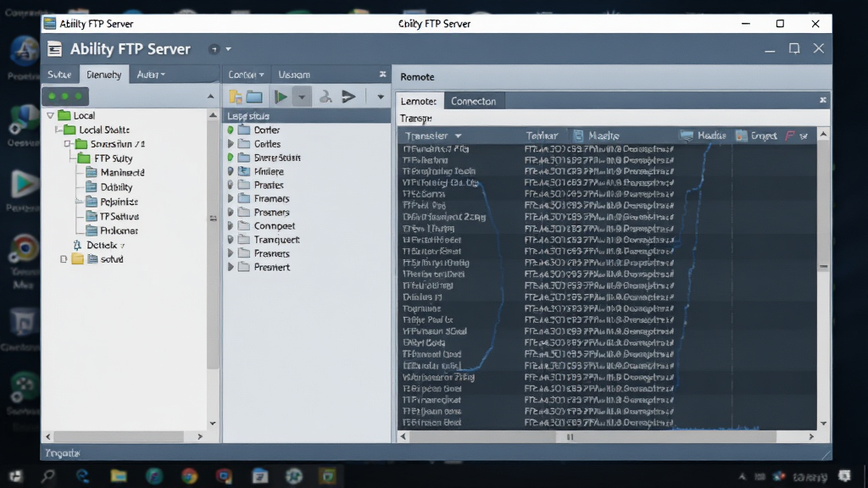
Task: Click the Maelte column header icon
Action: 578,136
